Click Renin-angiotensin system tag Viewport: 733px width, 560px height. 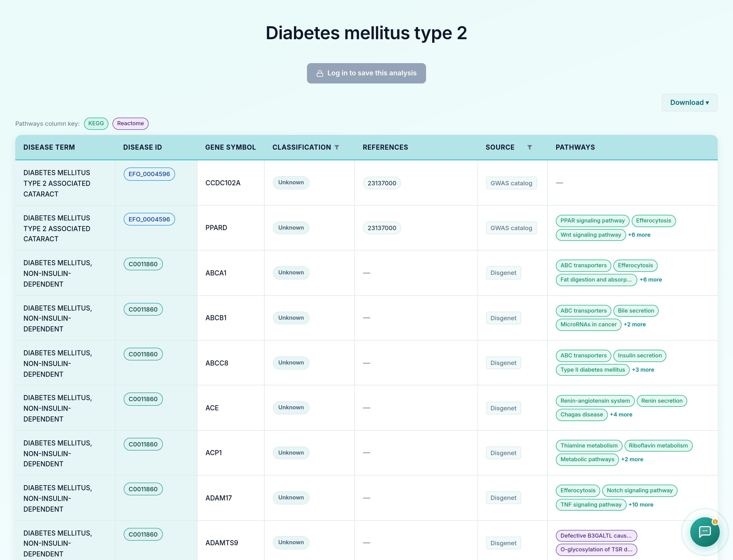[595, 401]
